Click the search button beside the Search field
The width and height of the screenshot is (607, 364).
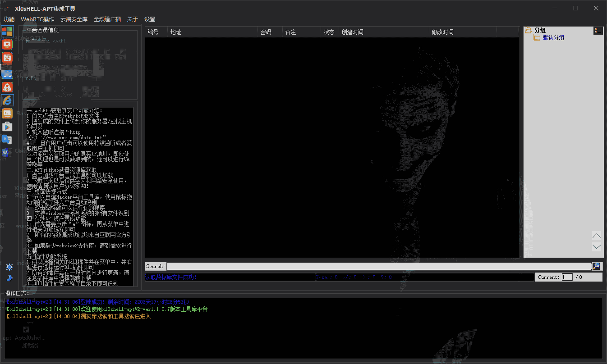(x=597, y=266)
